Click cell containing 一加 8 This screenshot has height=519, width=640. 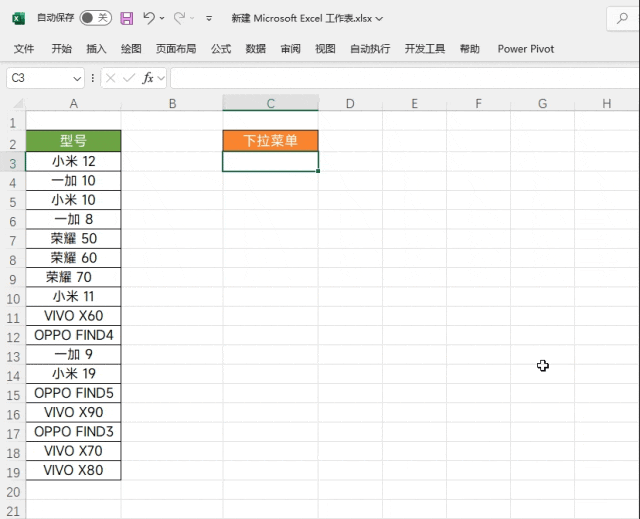tap(73, 220)
